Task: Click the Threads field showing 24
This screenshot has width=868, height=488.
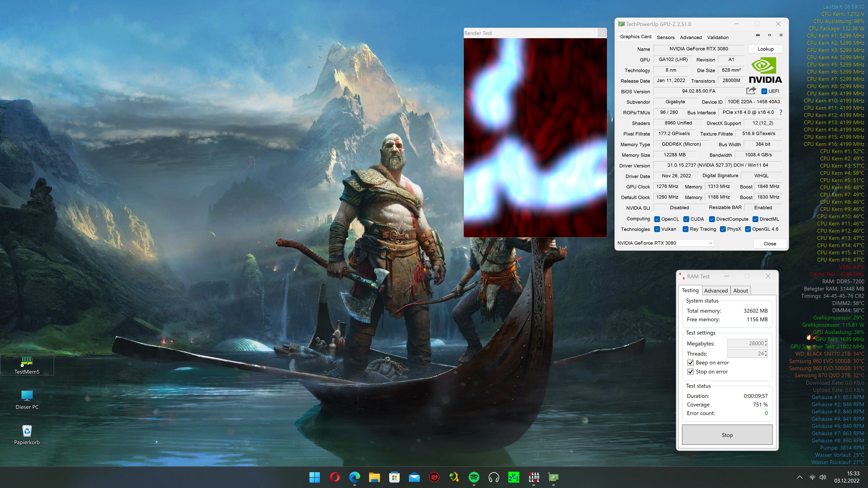Action: click(745, 353)
